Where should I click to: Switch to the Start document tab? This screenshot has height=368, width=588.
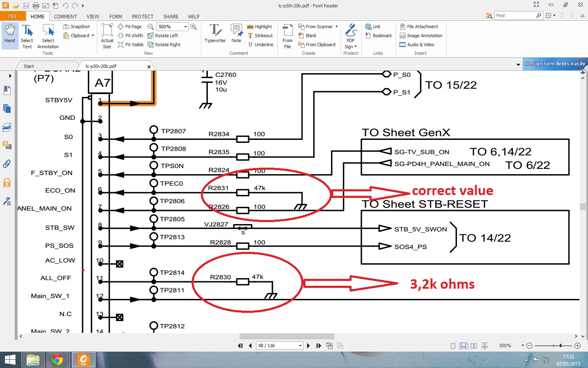29,66
